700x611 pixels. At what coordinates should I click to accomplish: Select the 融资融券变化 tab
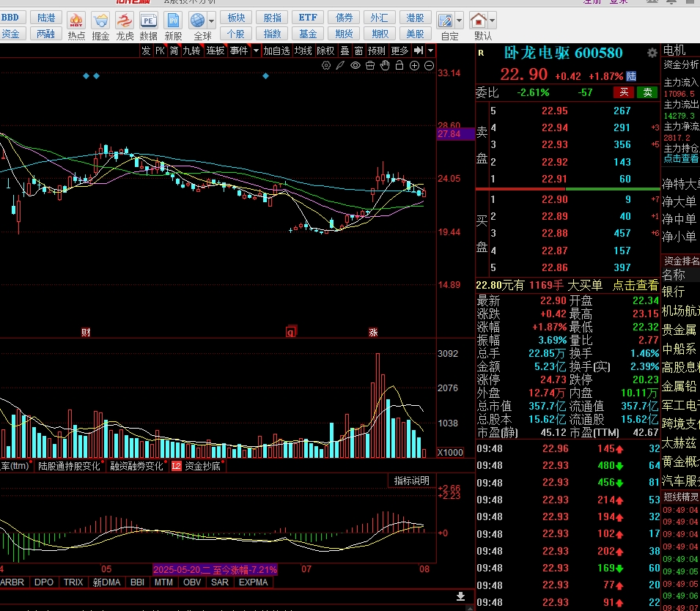[136, 466]
